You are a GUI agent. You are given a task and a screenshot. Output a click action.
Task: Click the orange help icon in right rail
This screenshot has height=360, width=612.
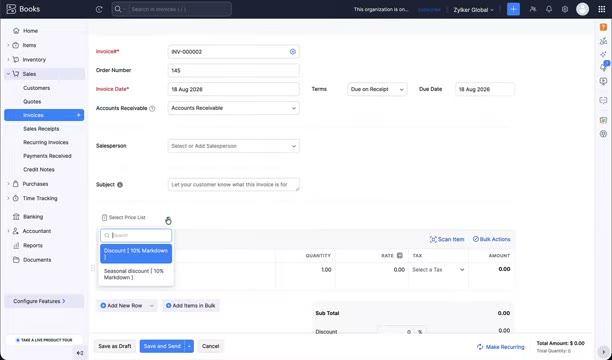click(x=603, y=27)
